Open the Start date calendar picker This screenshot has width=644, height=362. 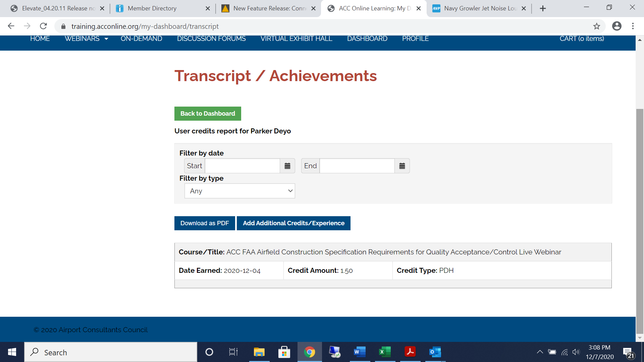click(x=287, y=166)
